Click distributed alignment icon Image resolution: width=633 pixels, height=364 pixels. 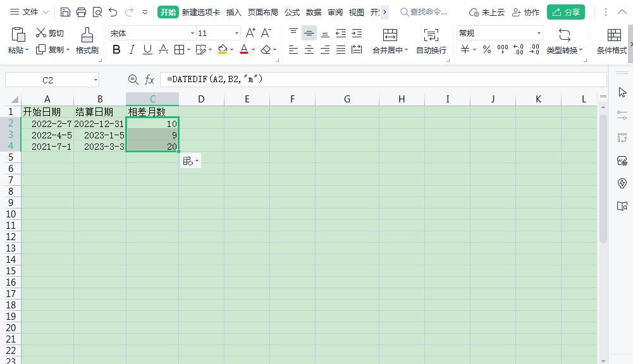click(357, 50)
